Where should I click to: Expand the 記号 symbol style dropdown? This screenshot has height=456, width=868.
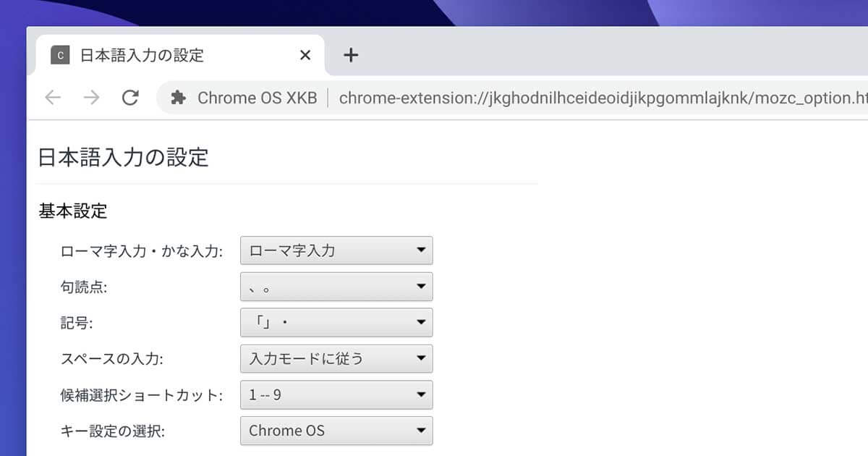coord(336,322)
